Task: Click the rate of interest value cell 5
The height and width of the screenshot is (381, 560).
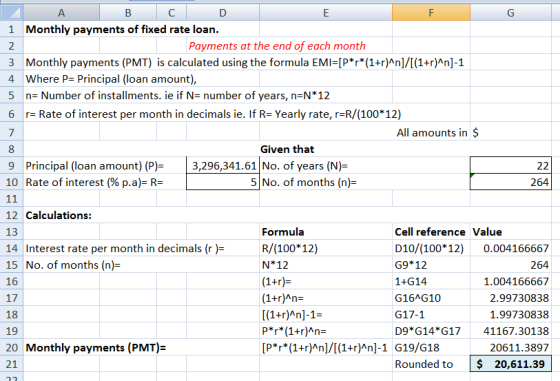Action: [x=223, y=182]
